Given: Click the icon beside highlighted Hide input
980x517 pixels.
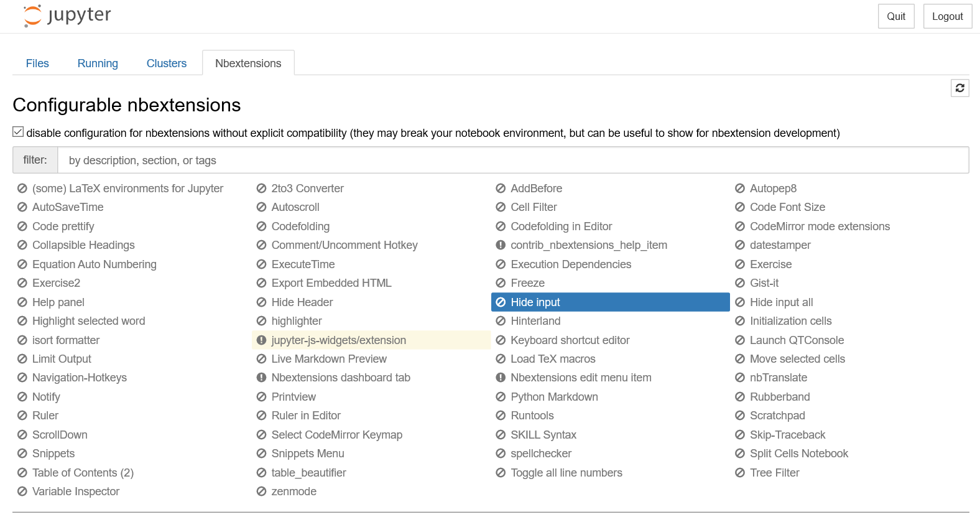Looking at the screenshot, I should [x=501, y=302].
